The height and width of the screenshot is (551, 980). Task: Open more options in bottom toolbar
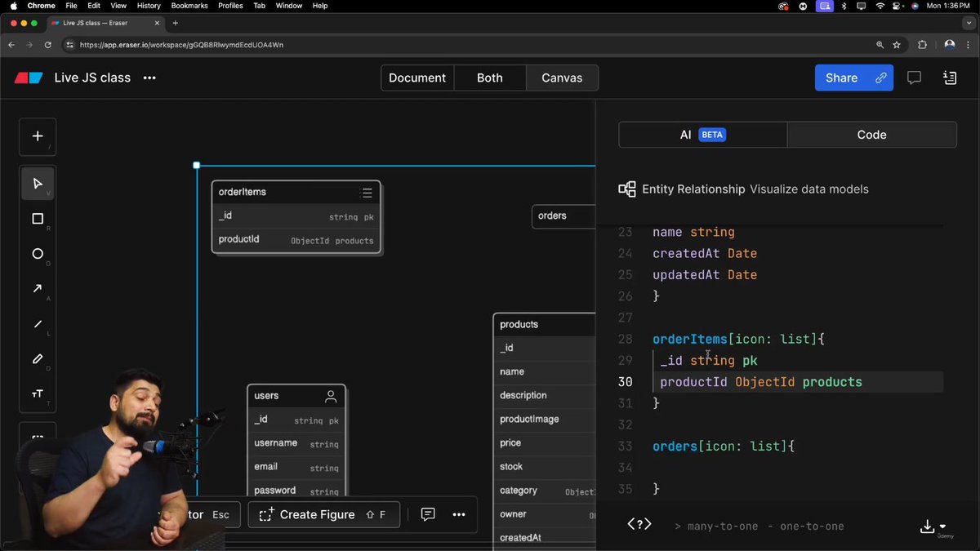click(x=459, y=514)
